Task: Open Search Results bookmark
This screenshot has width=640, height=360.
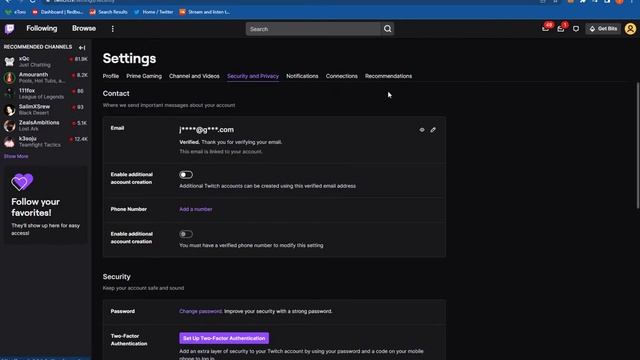Action: click(x=109, y=12)
